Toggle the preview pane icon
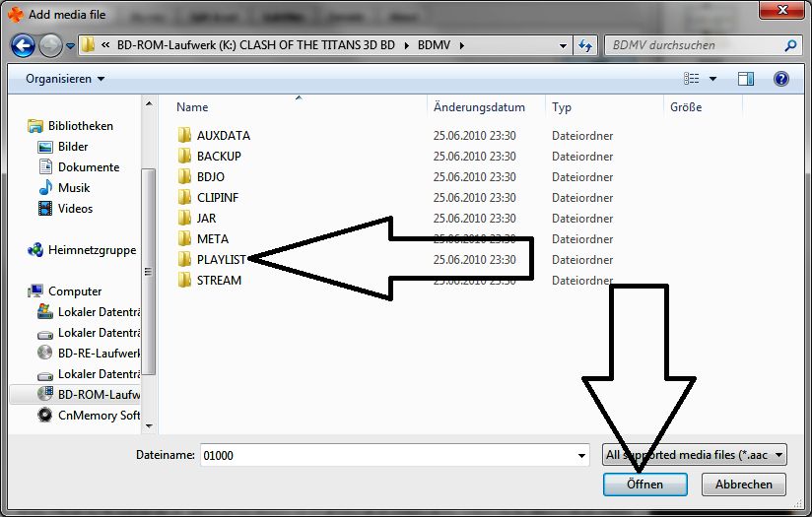This screenshot has height=517, width=812. click(x=746, y=79)
